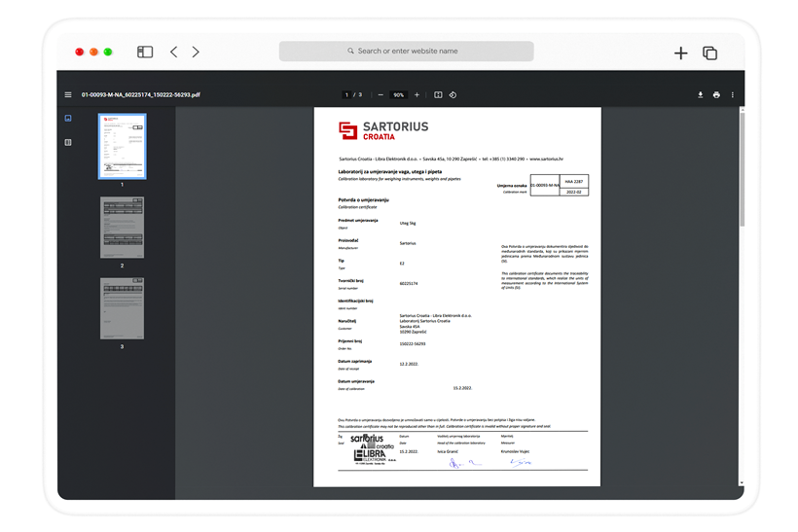Jump to page 3 thumbnail
Screen dimensions: 798x532
pos(122,308)
